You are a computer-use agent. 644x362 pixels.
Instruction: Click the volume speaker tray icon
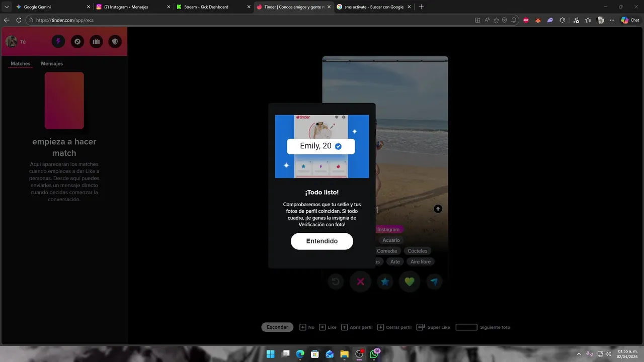click(608, 354)
